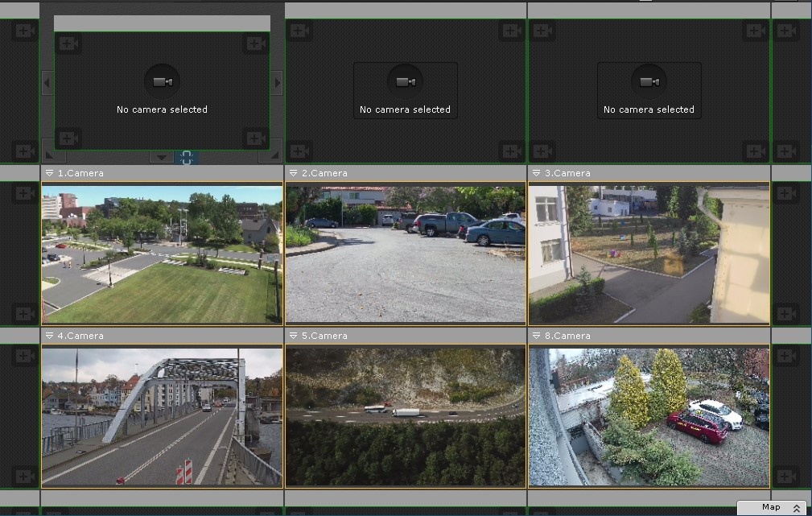Open the 2.Camera dropdown triangle
Viewport: 812px width, 516px height.
pyautogui.click(x=294, y=173)
